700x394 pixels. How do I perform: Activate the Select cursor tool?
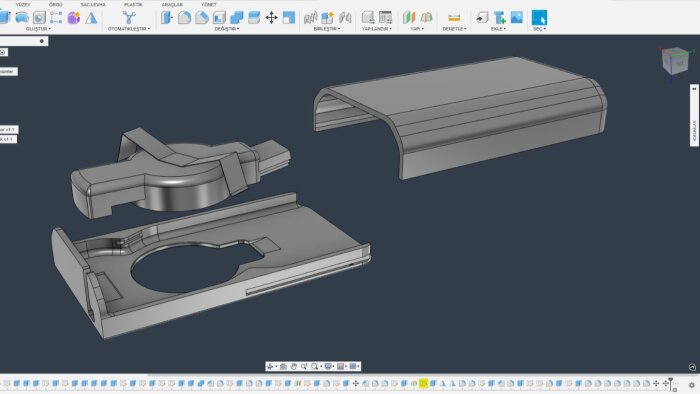click(539, 17)
